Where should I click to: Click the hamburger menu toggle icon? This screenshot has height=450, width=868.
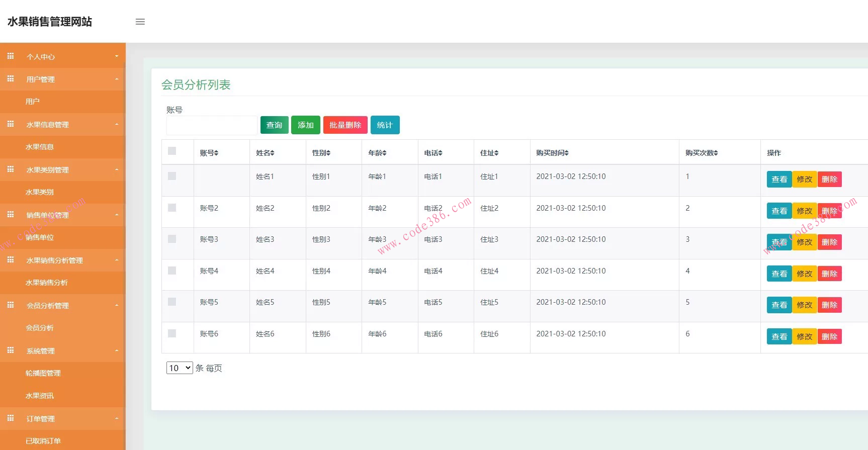(x=140, y=22)
